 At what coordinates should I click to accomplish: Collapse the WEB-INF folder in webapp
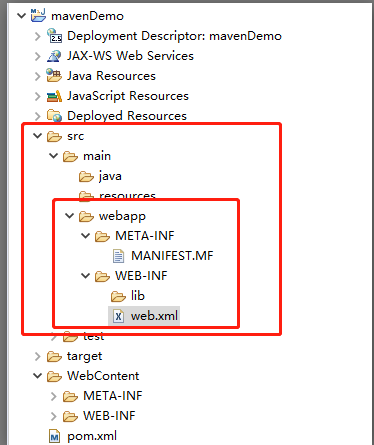pos(86,276)
